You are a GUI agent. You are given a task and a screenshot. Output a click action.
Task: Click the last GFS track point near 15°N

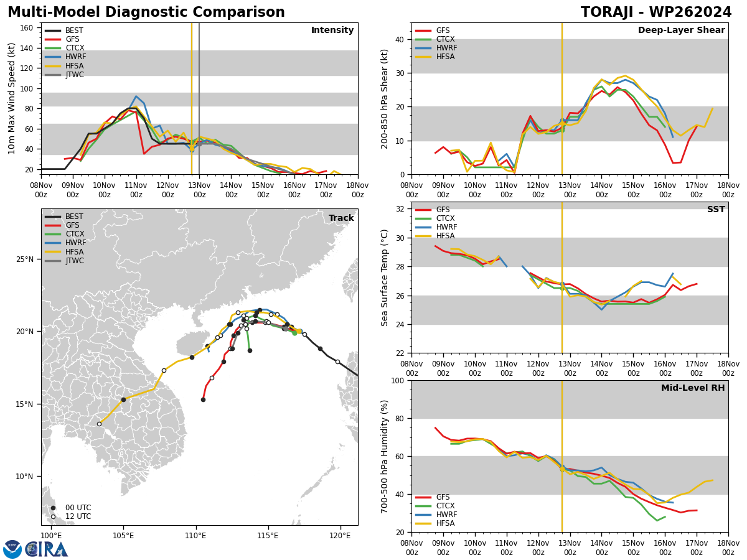click(203, 399)
